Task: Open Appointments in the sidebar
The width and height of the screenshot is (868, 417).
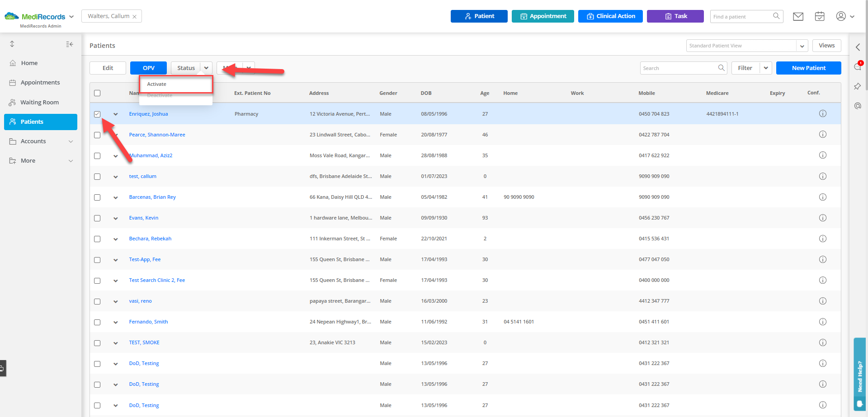Action: tap(41, 82)
